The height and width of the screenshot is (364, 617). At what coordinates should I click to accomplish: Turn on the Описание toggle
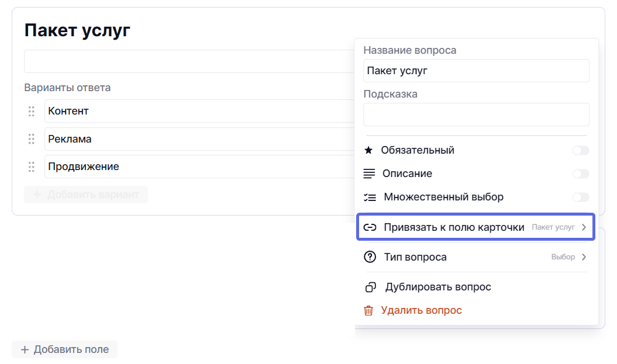[580, 174]
